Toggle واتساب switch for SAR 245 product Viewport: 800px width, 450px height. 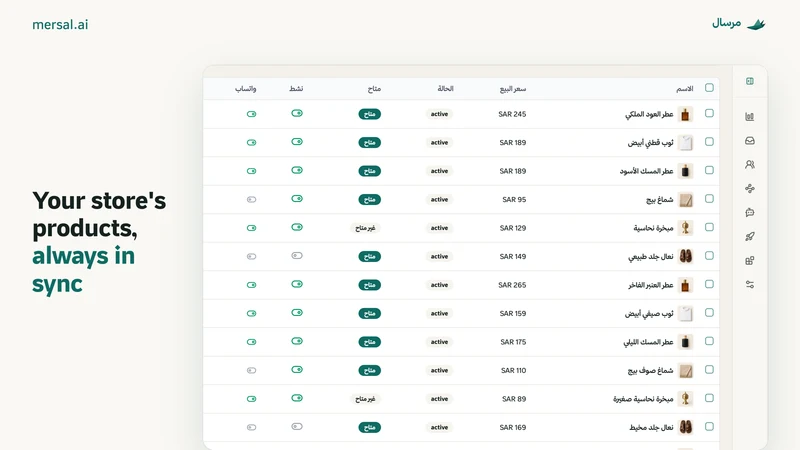[x=252, y=114]
